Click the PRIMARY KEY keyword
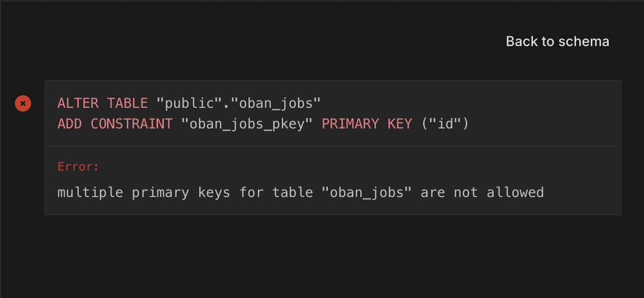 [x=367, y=124]
